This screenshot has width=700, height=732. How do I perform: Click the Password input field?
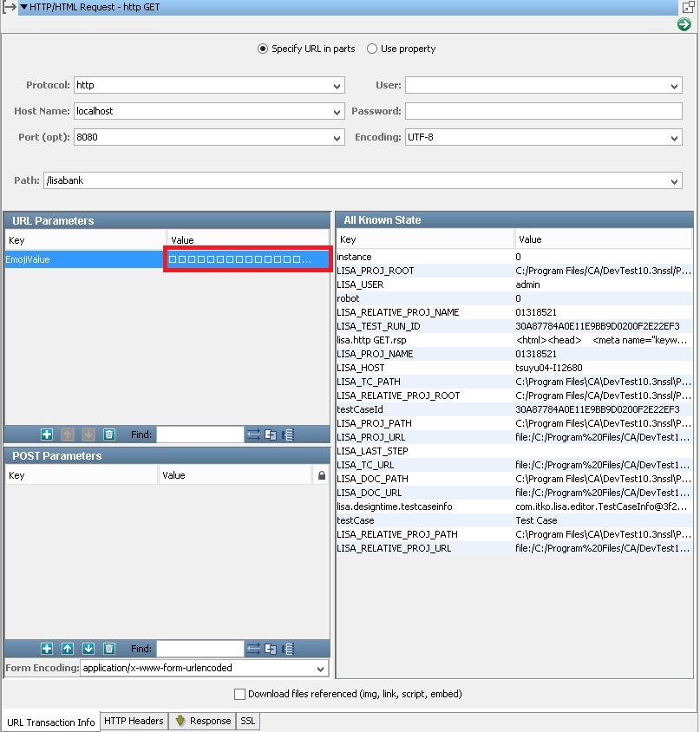point(543,111)
